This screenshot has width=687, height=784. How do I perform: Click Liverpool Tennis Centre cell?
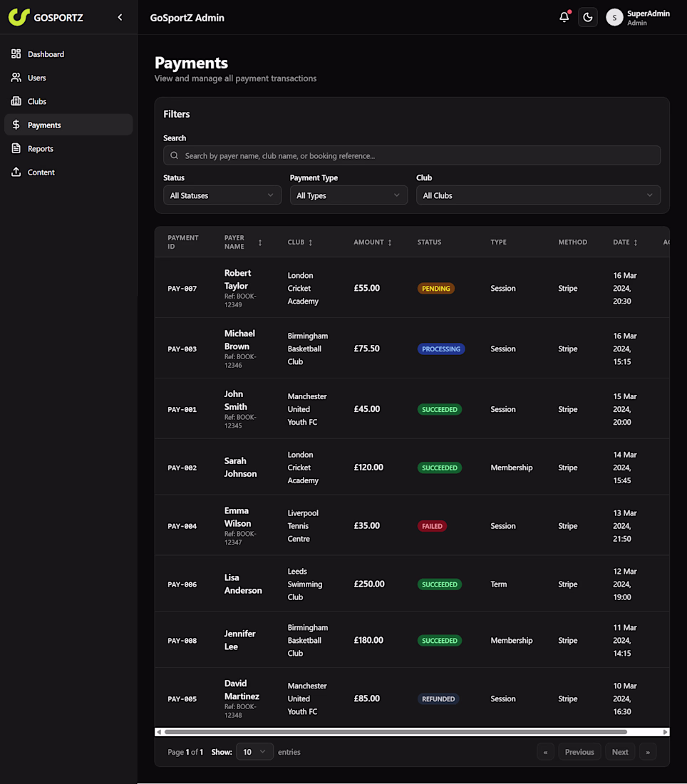(303, 526)
